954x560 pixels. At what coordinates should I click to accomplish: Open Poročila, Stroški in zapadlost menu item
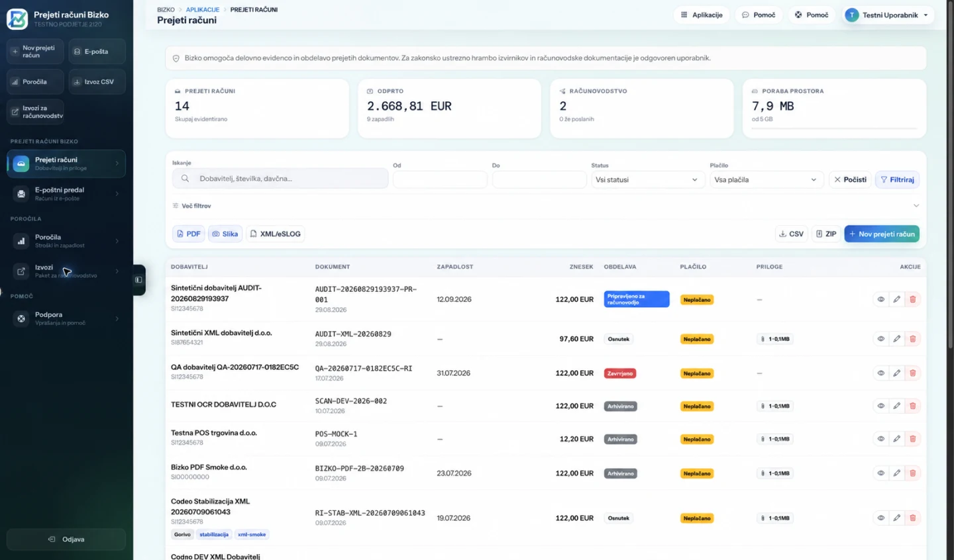(66, 241)
